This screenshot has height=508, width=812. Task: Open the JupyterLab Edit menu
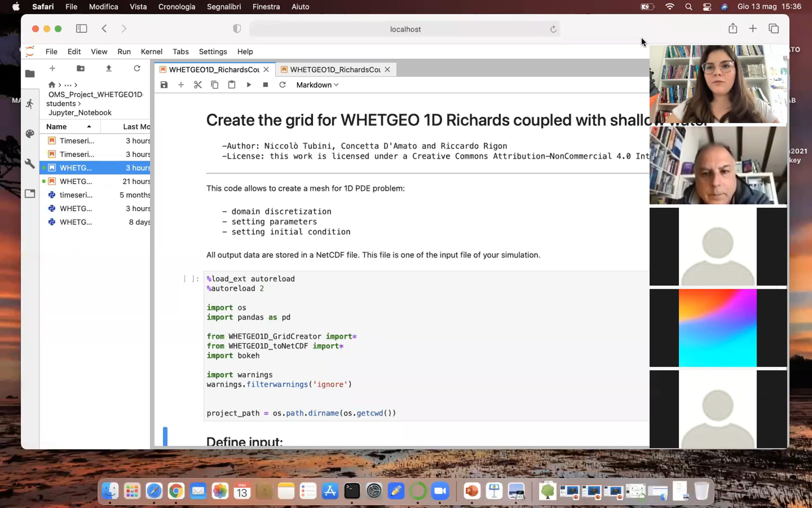[x=74, y=51]
